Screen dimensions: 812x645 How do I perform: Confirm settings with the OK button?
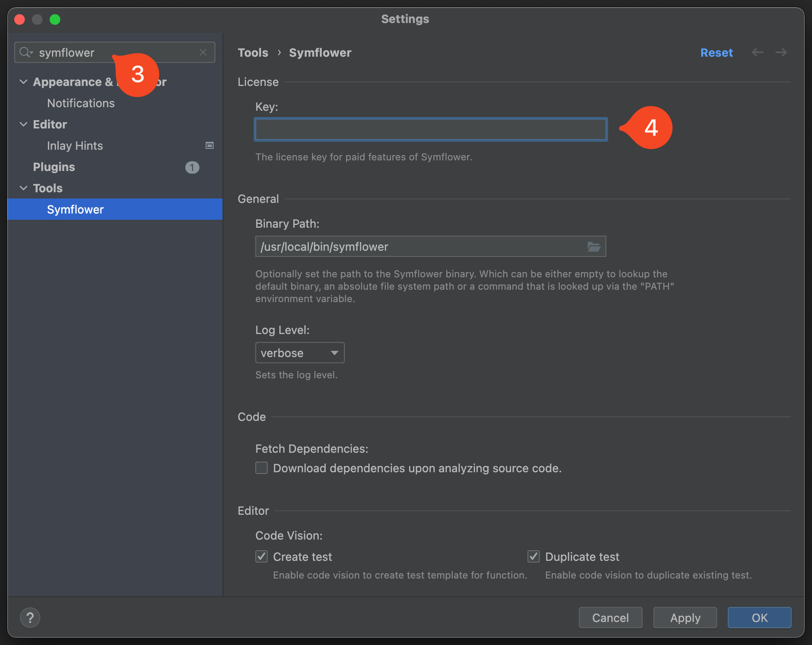point(760,618)
